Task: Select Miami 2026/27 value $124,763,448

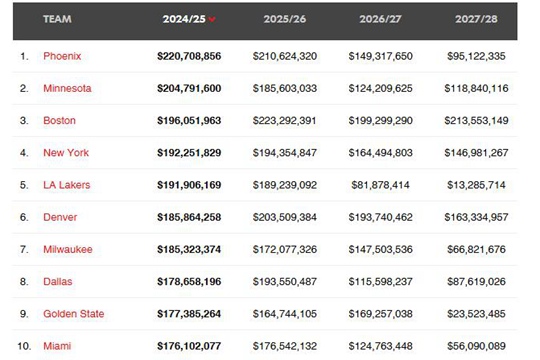Action: (381, 346)
